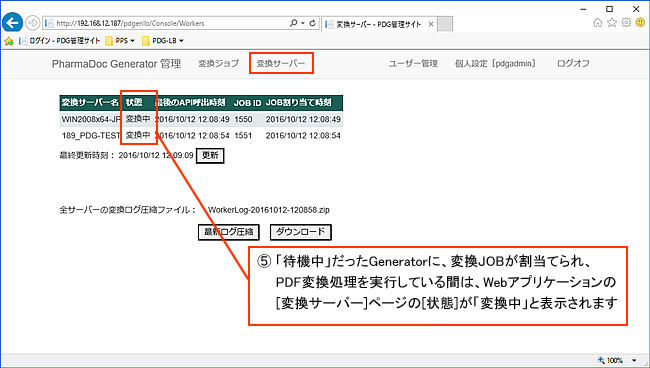The width and height of the screenshot is (650, 368).
Task: Open the search magnifier in address bar
Action: point(293,23)
